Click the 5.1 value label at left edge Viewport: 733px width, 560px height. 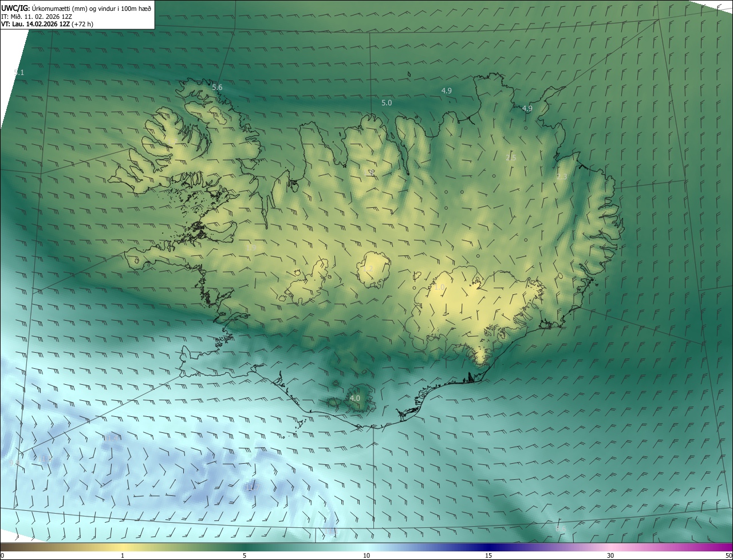coord(19,72)
